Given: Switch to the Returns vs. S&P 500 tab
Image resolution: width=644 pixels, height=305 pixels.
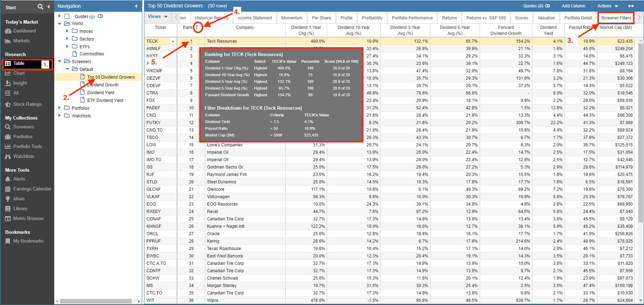Looking at the screenshot, I should [x=486, y=18].
